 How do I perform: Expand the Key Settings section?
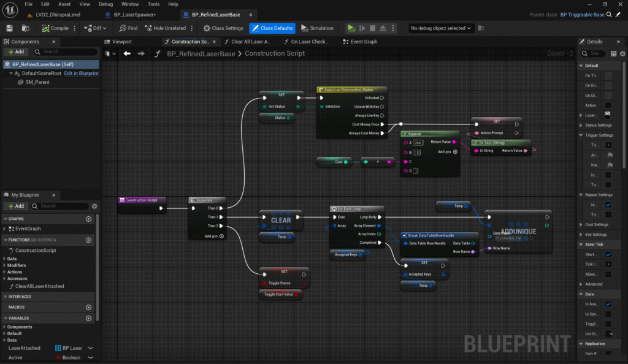click(581, 235)
